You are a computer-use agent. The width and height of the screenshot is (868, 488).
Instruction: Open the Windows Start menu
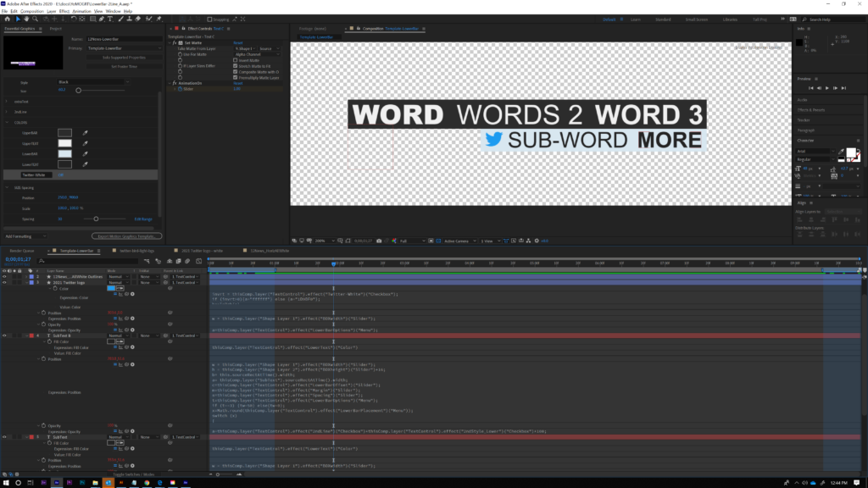[6, 482]
